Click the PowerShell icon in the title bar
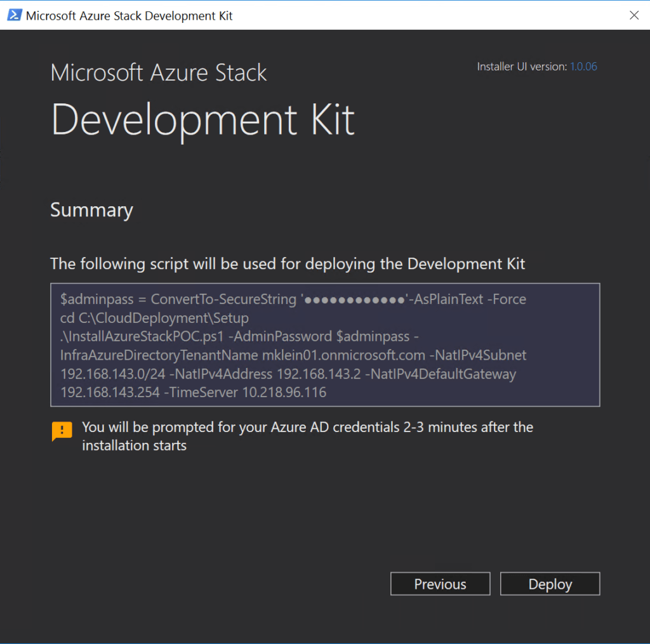650x644 pixels. [15, 15]
